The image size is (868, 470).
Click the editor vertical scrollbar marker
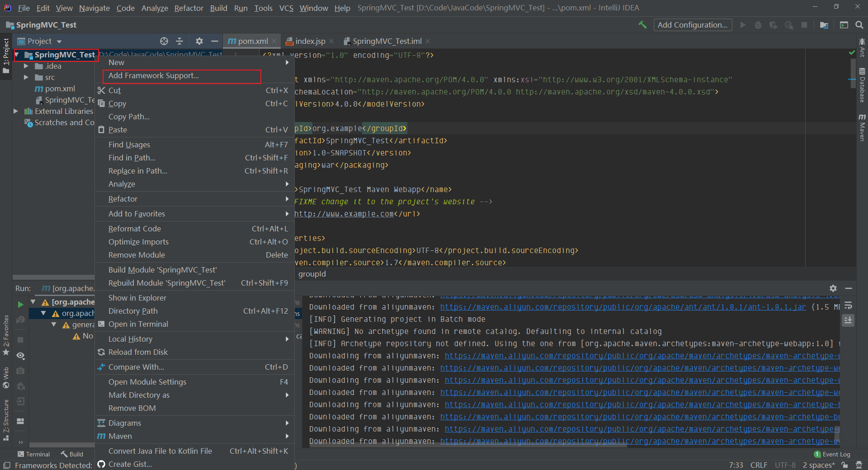pos(852,80)
